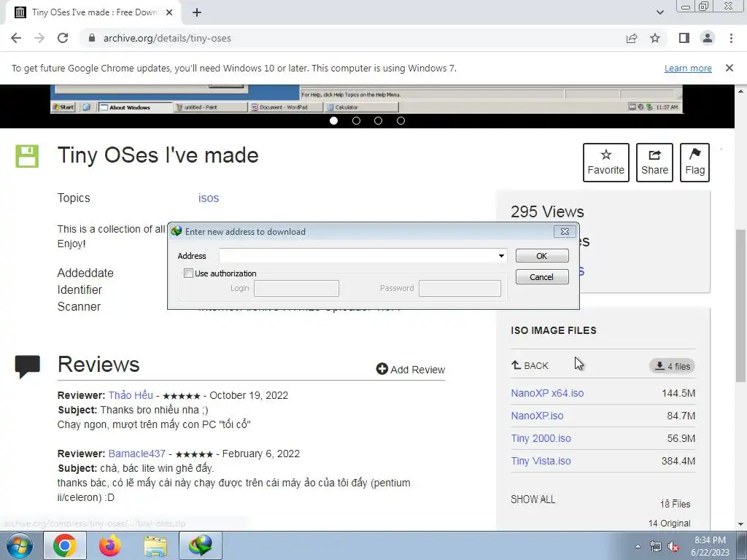This screenshot has height=560, width=747.
Task: Show hidden tray icons
Action: click(x=638, y=546)
